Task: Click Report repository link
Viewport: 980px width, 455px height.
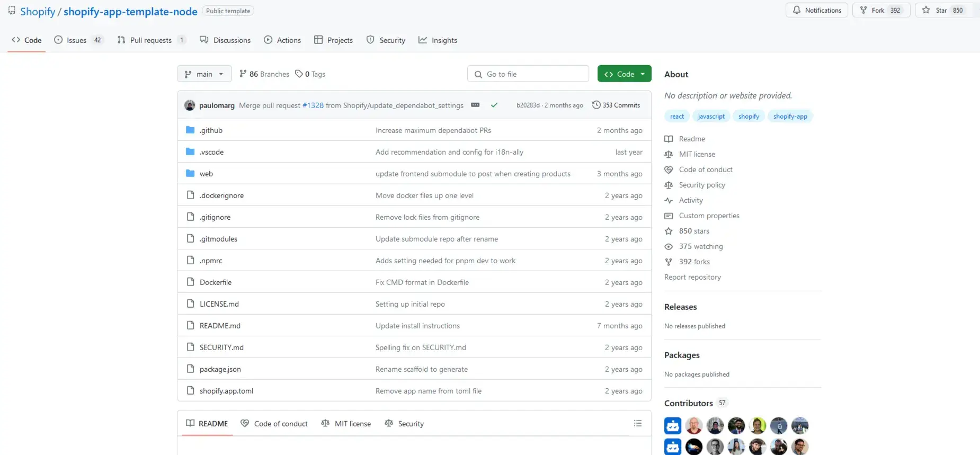Action: (x=692, y=277)
